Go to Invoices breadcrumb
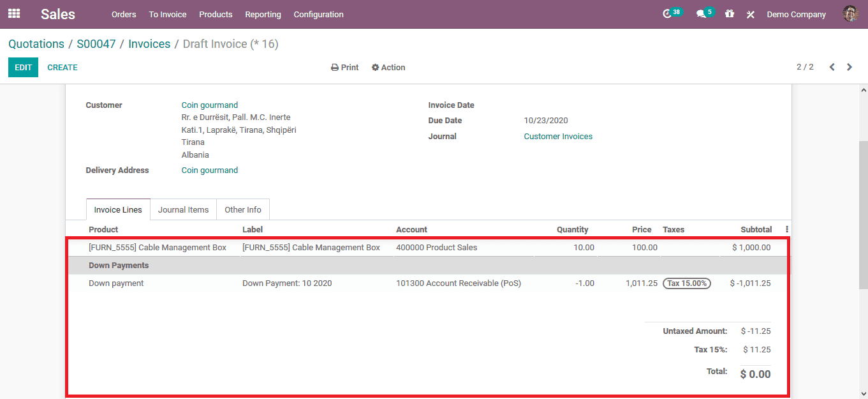The image size is (868, 399). point(149,44)
